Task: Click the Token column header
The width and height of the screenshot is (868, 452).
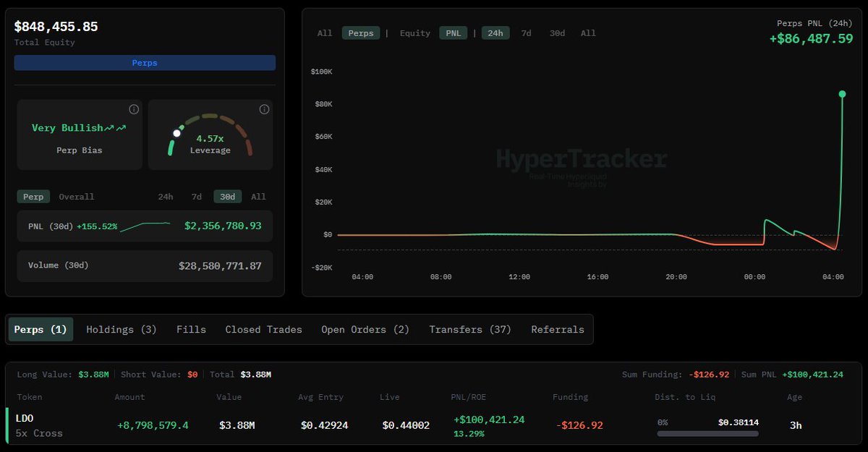Action: [x=30, y=397]
